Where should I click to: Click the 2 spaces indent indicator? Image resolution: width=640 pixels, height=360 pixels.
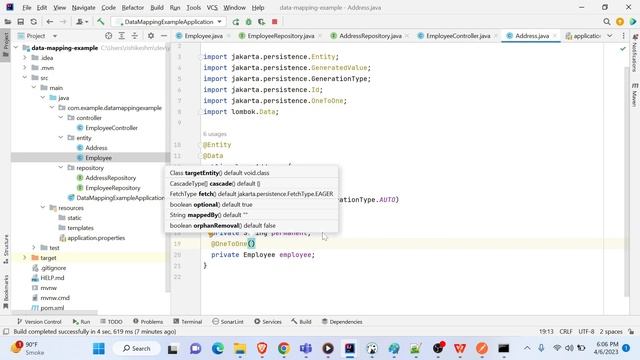coord(611,332)
